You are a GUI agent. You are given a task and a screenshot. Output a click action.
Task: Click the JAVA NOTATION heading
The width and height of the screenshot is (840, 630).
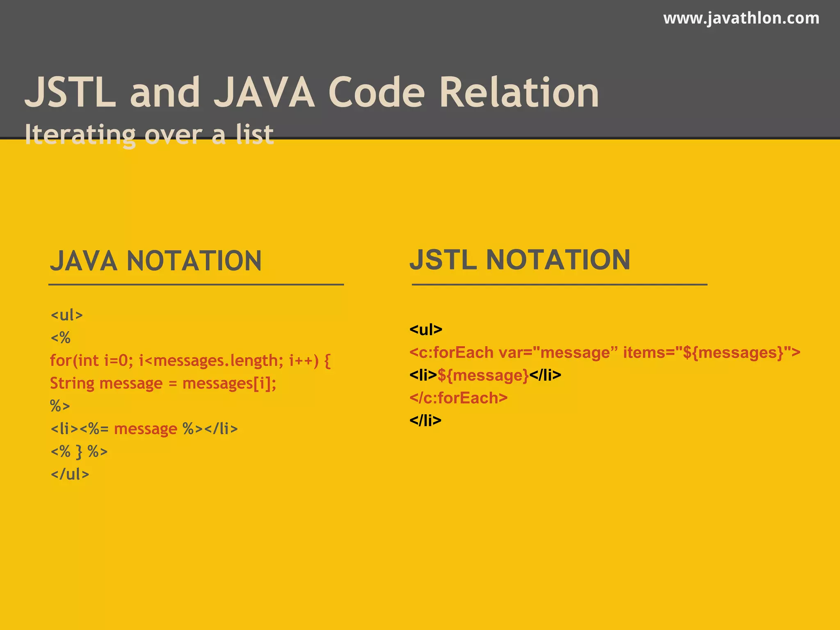tap(155, 261)
